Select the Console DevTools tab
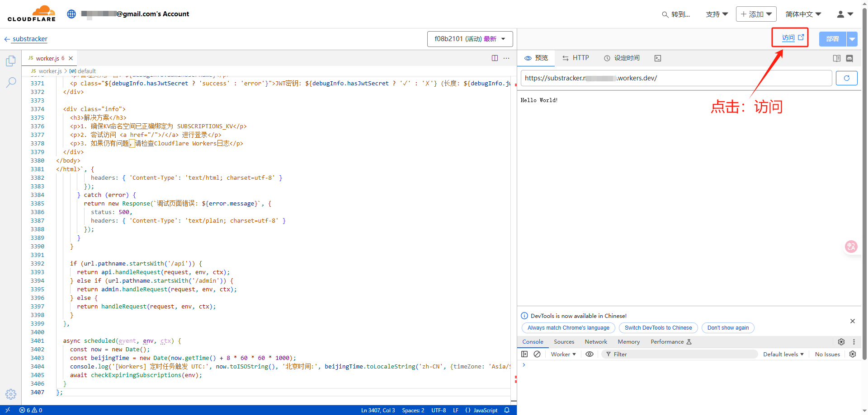This screenshot has width=868, height=415. coord(533,342)
